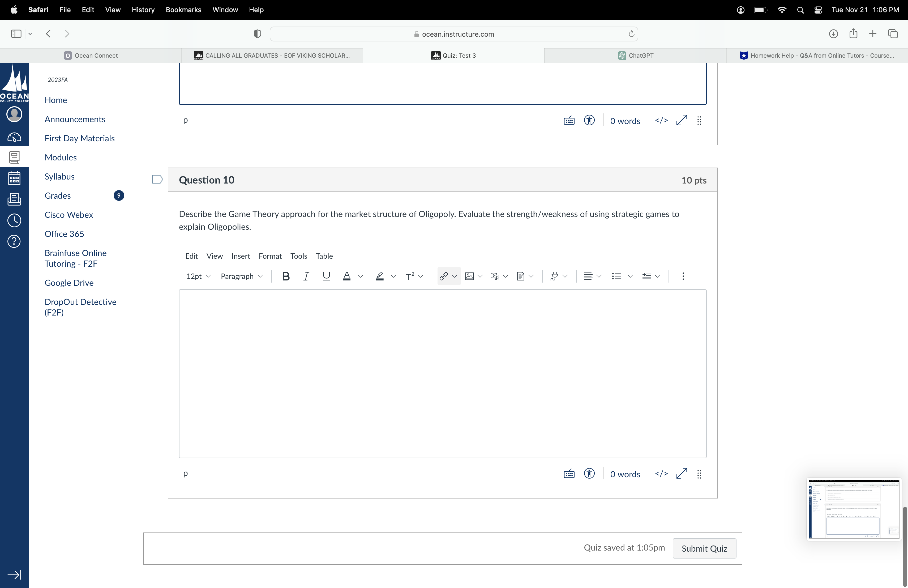
Task: Click the Bold formatting icon
Action: 285,276
